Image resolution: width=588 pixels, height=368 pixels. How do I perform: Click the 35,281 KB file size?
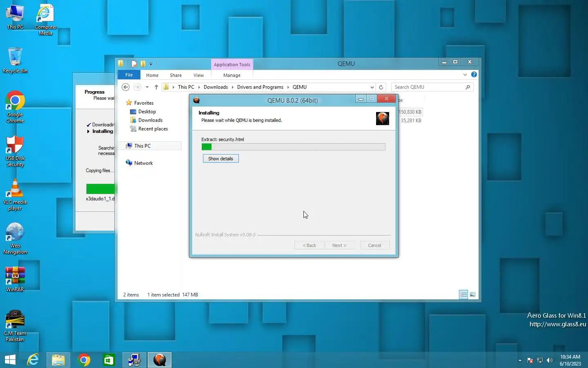click(x=411, y=121)
